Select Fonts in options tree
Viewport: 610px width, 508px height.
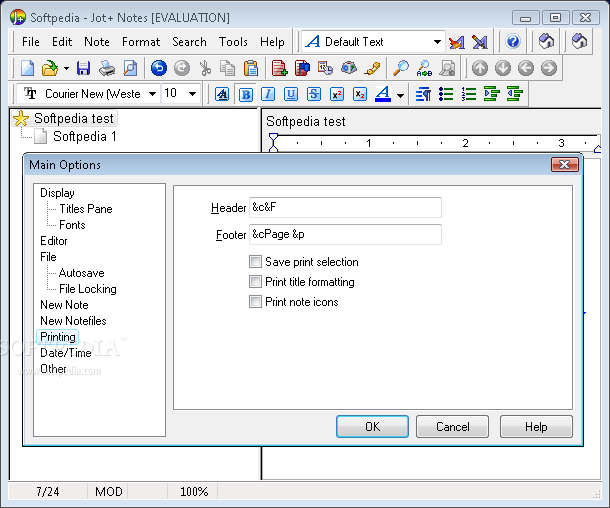[x=72, y=225]
